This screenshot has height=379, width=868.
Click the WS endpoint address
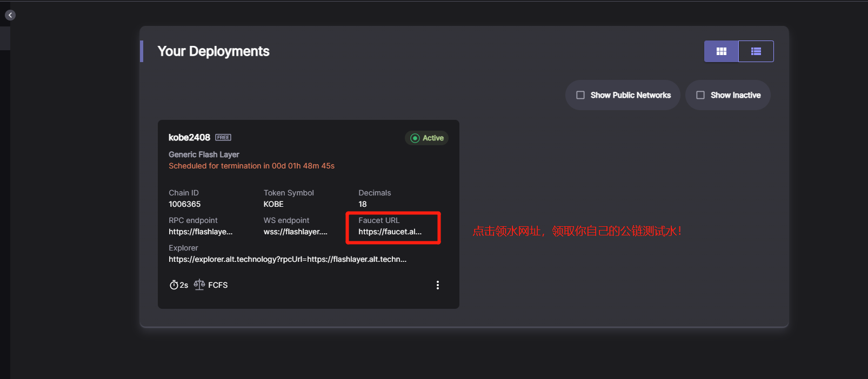(x=295, y=232)
